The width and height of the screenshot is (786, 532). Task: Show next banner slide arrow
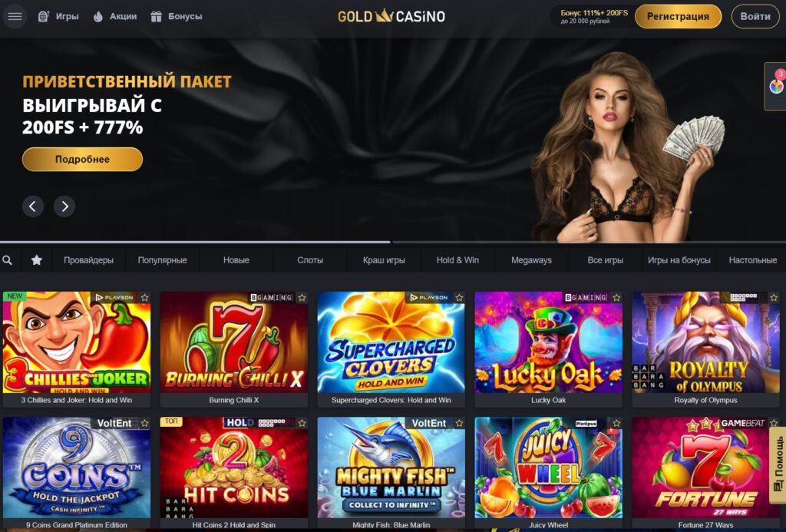coord(64,206)
